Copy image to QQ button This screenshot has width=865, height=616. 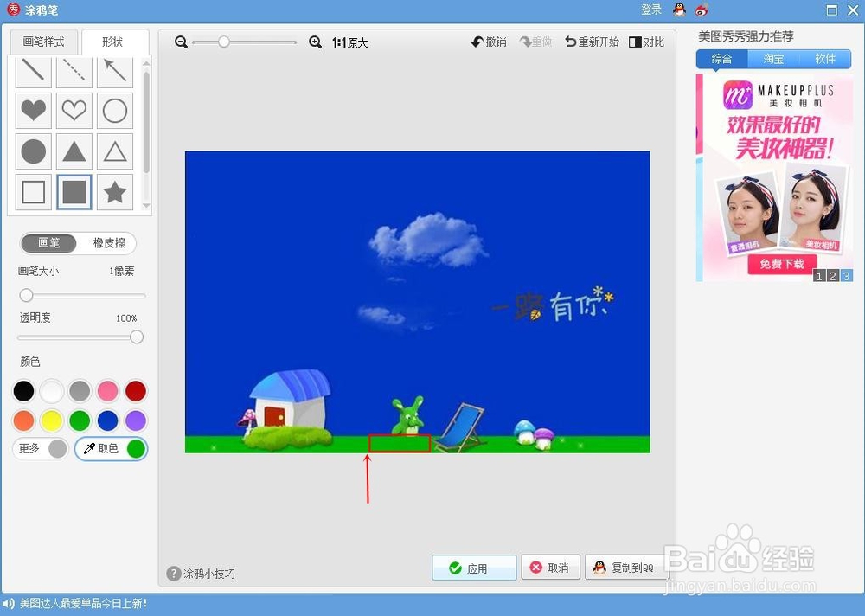(625, 568)
